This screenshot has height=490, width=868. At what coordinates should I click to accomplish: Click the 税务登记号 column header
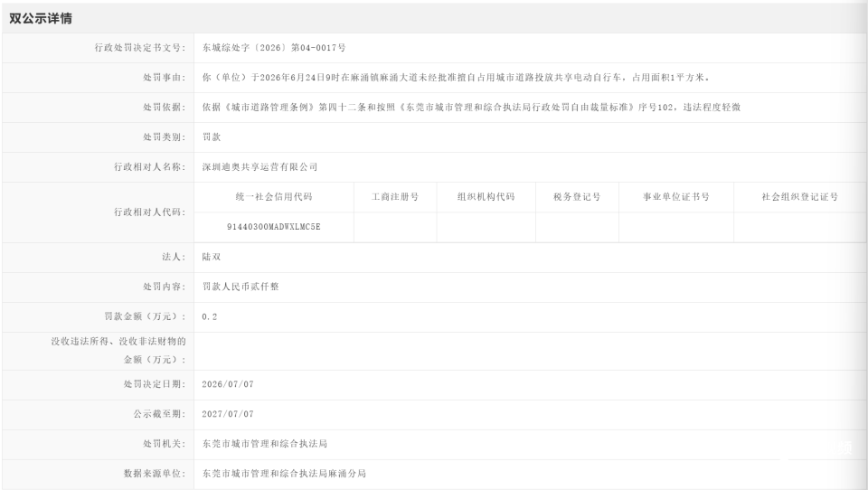point(577,197)
